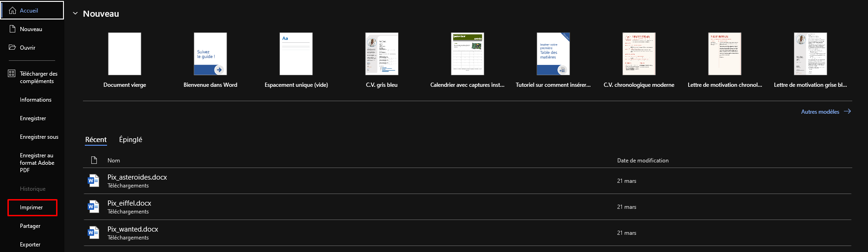Viewport: 868px width, 252px height.
Task: Click the 21 mars date for Pix_eiffel.docx
Action: [x=627, y=207]
